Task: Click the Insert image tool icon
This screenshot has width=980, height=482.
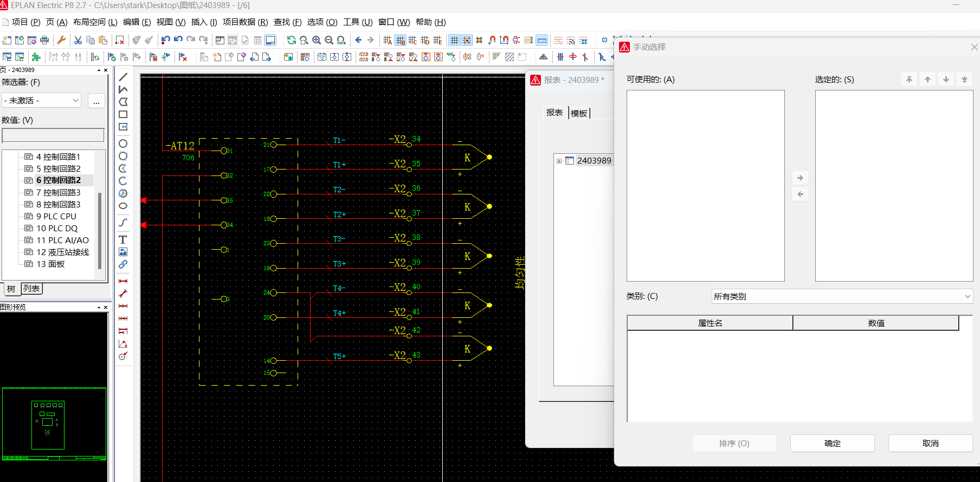Action: point(123,252)
